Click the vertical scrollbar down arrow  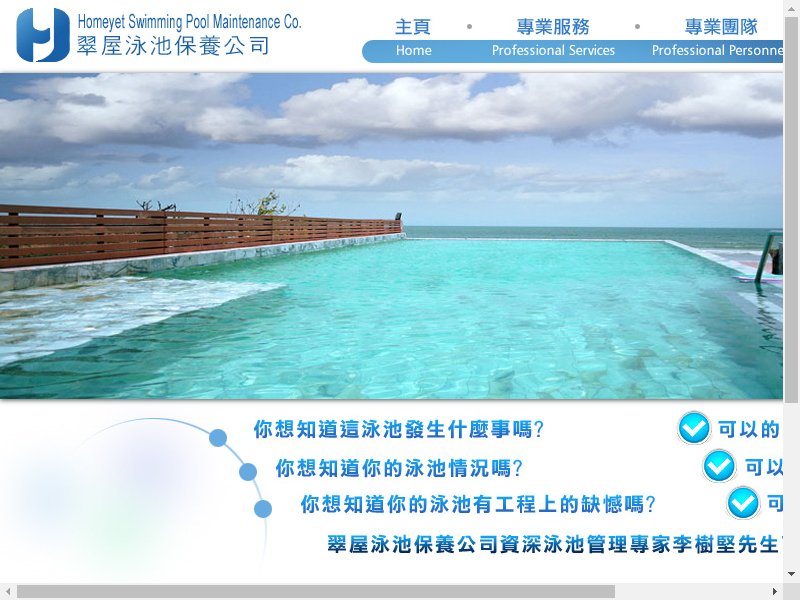[792, 574]
